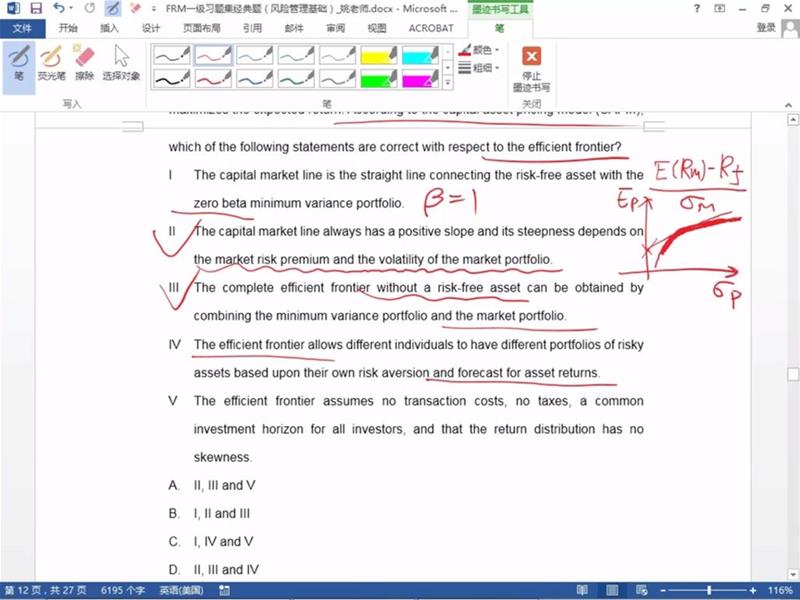Pick the yellow highlighter pen swatch
The width and height of the screenshot is (800, 600).
click(x=379, y=54)
